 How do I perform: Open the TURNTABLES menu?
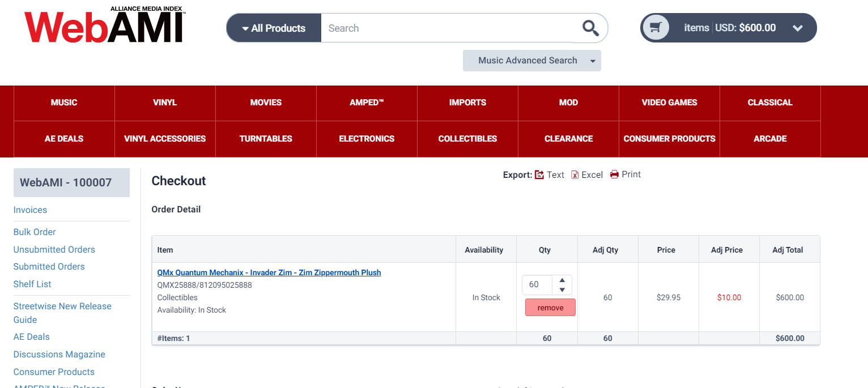tap(266, 139)
